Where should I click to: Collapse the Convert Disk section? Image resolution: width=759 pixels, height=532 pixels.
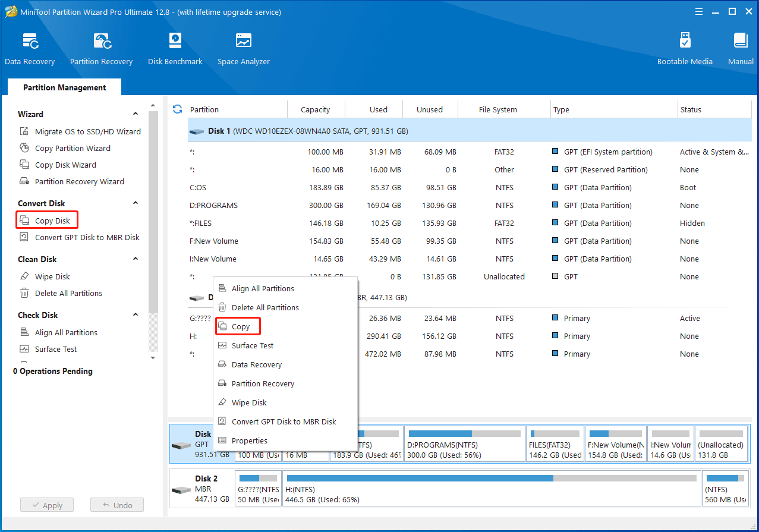click(136, 203)
